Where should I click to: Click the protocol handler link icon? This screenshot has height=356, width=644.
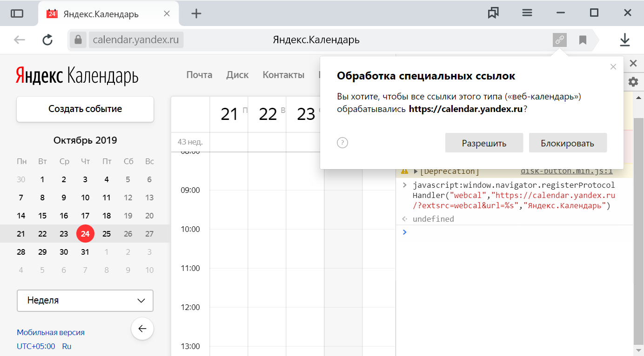coord(560,40)
